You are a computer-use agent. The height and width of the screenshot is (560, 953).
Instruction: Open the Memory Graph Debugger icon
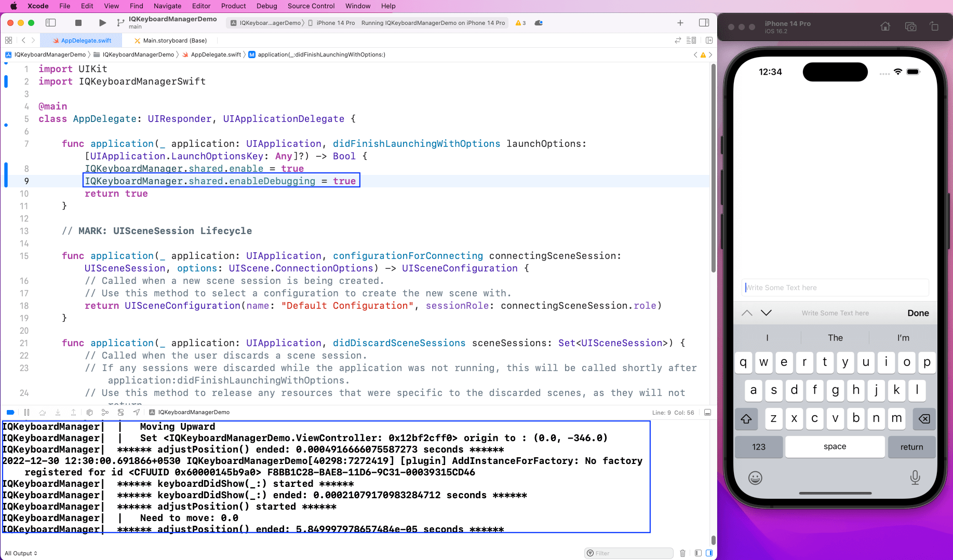pyautogui.click(x=105, y=412)
